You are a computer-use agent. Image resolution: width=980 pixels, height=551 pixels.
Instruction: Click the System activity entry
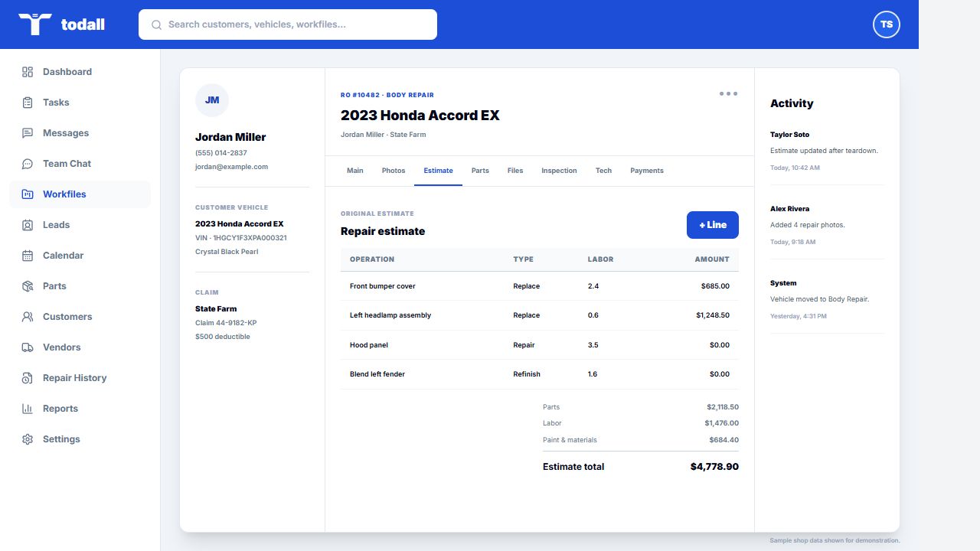(827, 299)
